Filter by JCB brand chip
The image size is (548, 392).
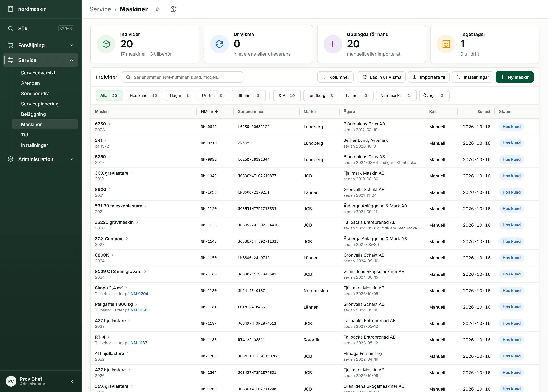point(287,96)
